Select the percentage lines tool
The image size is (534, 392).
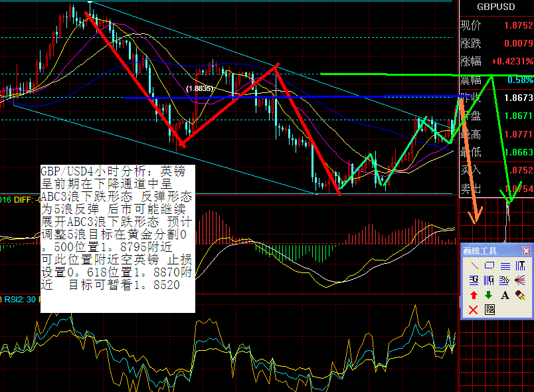tap(504, 280)
